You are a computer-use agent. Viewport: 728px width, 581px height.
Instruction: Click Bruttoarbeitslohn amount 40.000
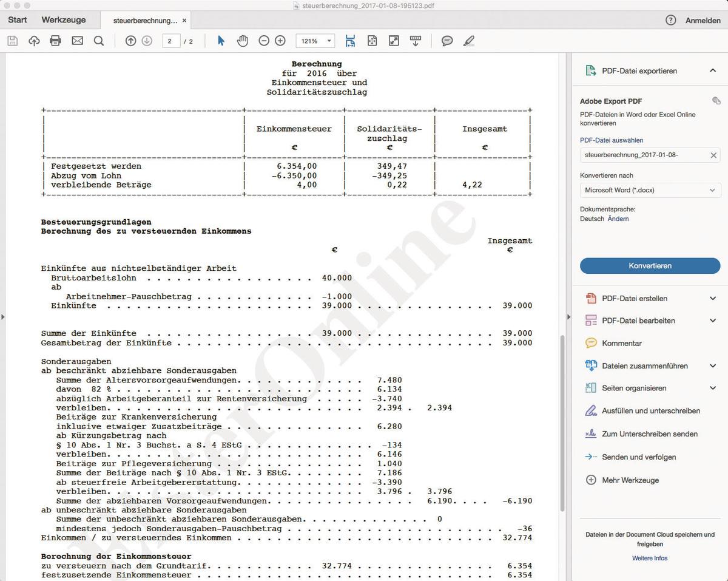click(x=337, y=278)
